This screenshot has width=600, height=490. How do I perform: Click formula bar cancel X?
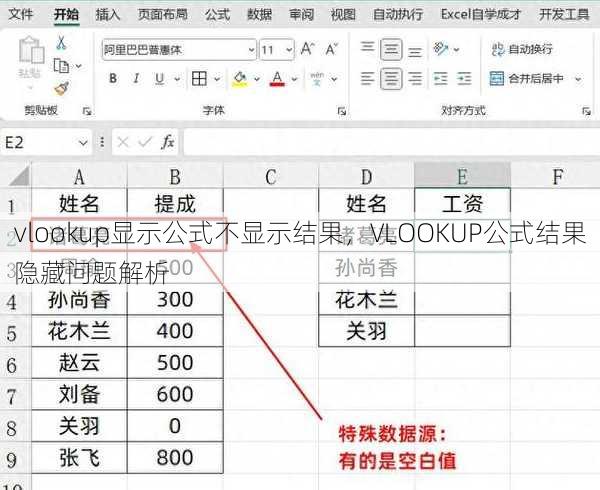pos(123,142)
